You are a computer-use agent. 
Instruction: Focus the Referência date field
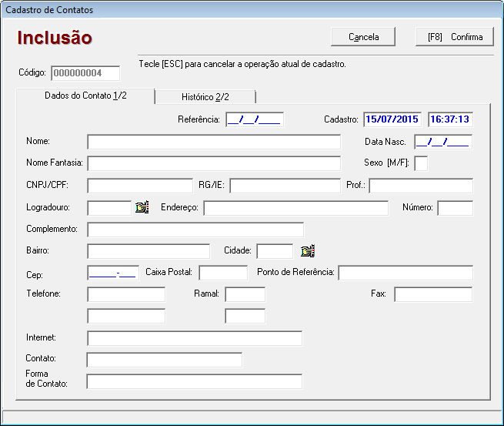point(255,119)
